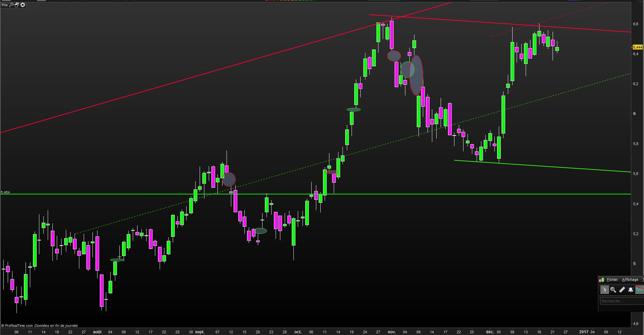
Task: Click the candlestick application logo icon
Action: (x=601, y=280)
